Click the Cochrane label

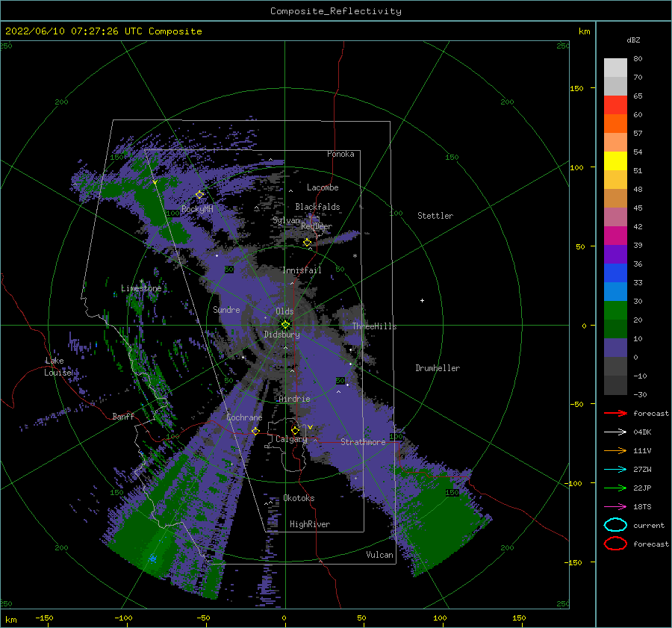click(244, 417)
